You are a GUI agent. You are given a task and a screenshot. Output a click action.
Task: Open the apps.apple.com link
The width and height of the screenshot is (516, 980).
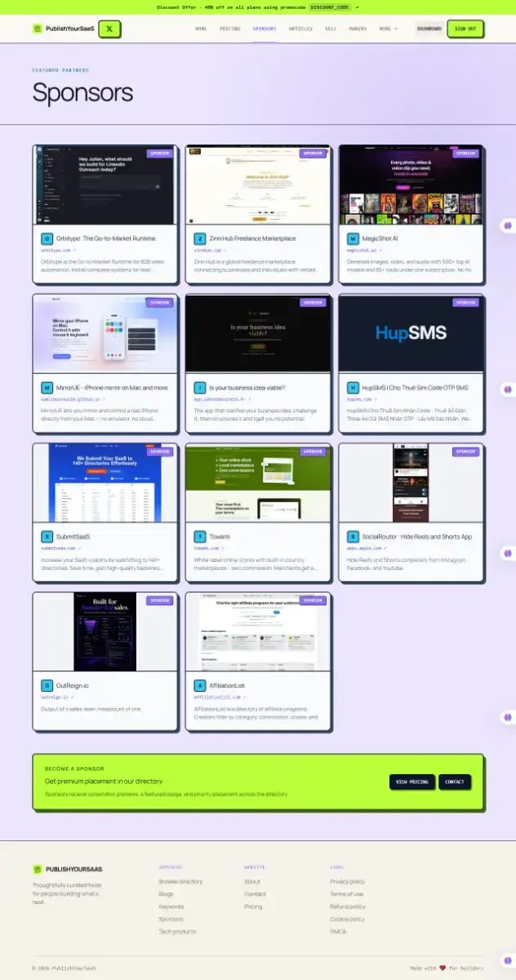tap(367, 548)
